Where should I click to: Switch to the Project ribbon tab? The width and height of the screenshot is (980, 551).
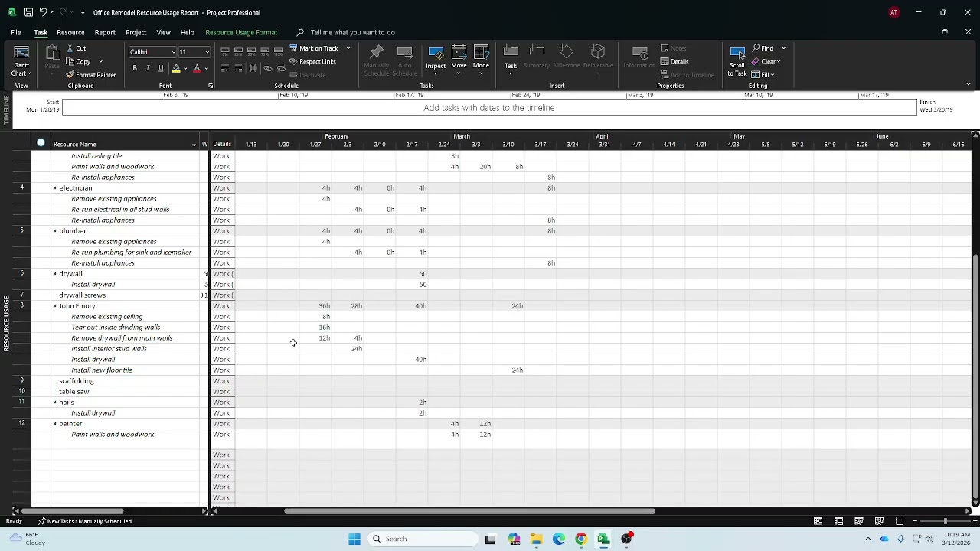136,32
